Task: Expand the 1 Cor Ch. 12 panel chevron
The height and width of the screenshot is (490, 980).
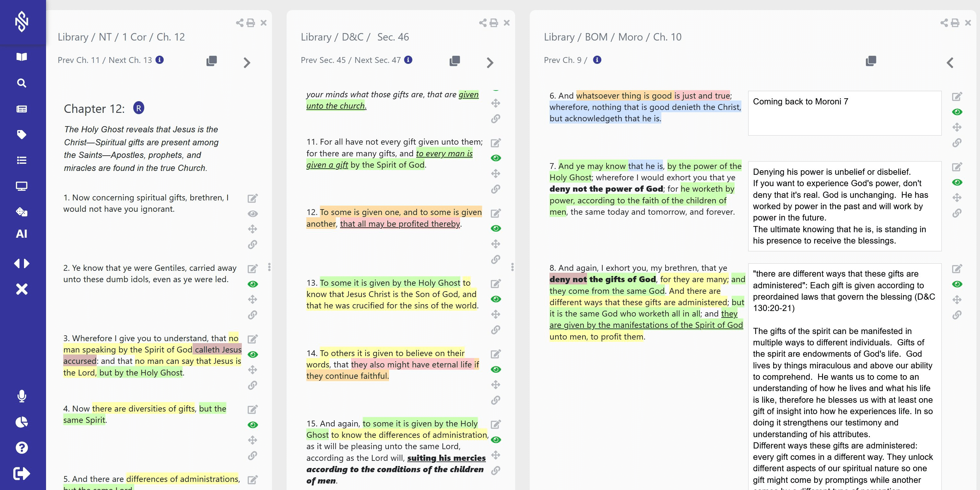Action: (247, 62)
